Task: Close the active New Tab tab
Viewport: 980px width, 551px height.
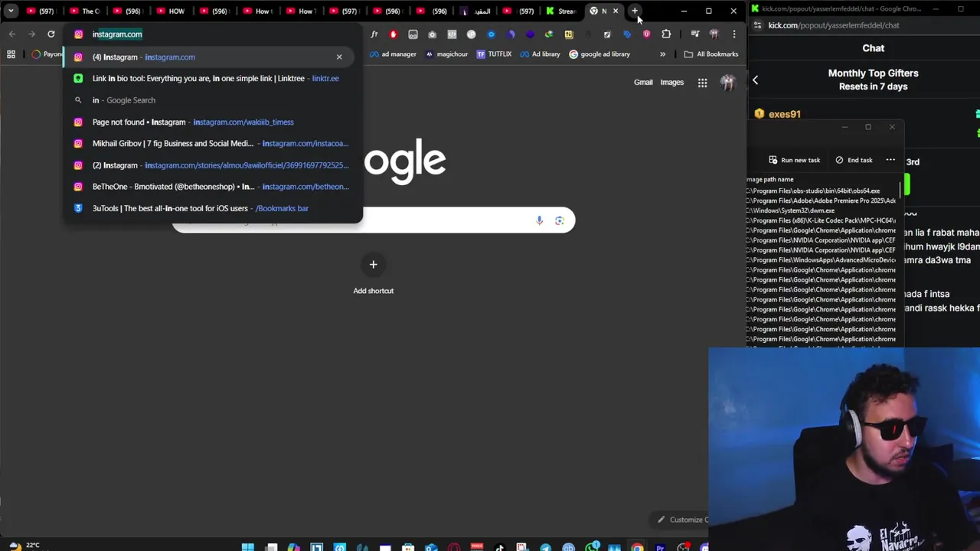Action: pos(616,11)
